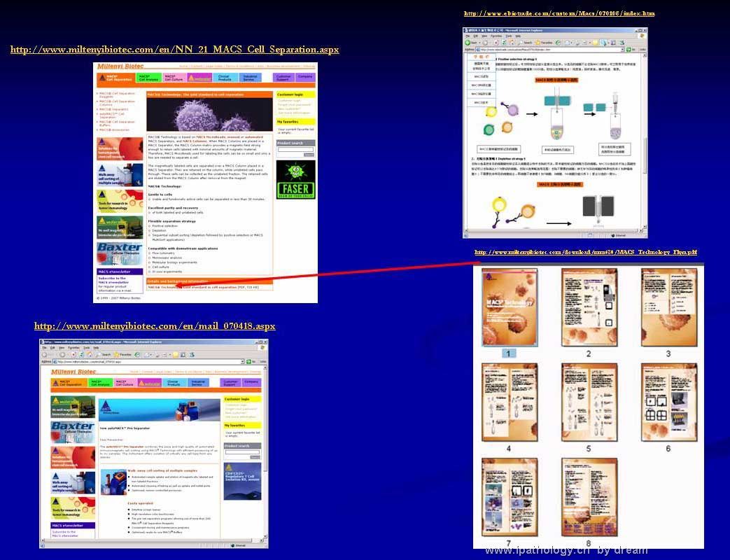Select PDF page thumbnail 7
Viewport: 730px width, 560px height.
pyautogui.click(x=510, y=497)
